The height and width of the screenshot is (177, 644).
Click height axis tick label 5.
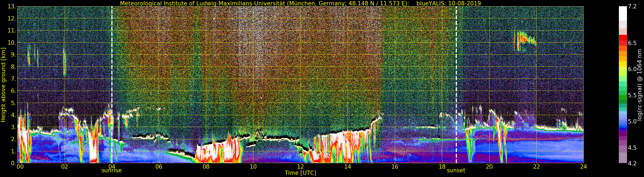coord(13,103)
